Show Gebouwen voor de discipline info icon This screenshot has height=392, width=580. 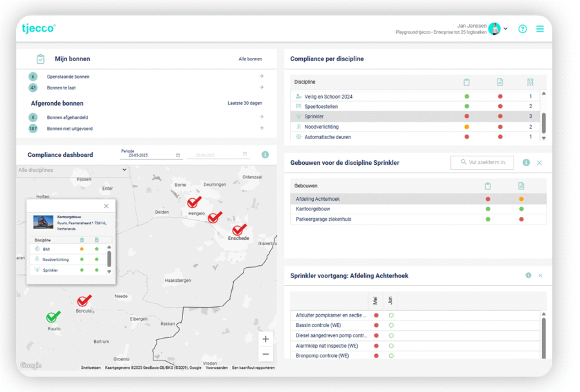coord(526,162)
